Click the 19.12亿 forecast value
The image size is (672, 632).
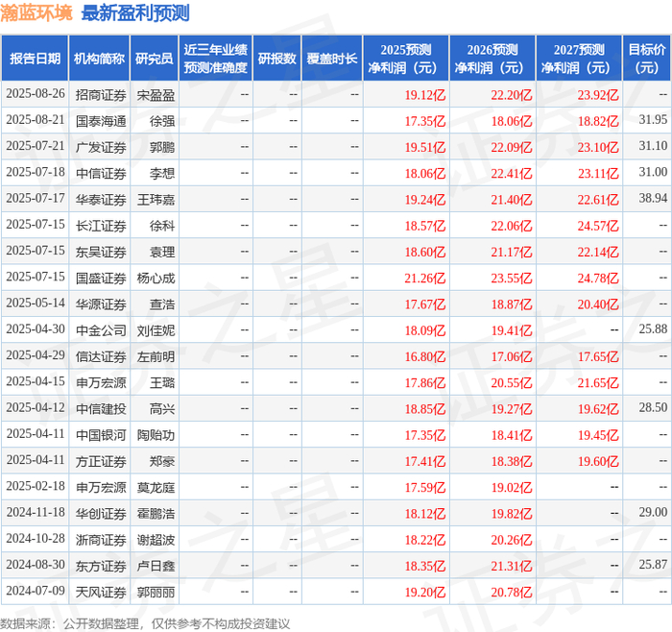pos(425,95)
